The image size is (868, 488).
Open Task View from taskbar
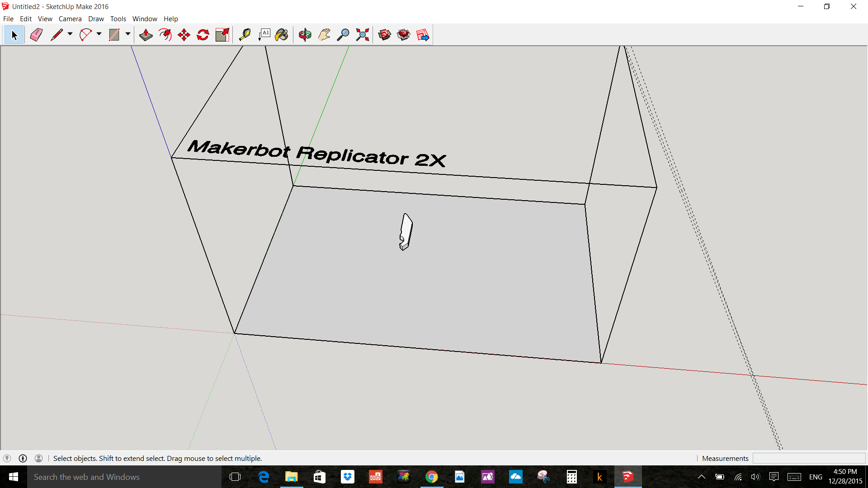click(235, 477)
